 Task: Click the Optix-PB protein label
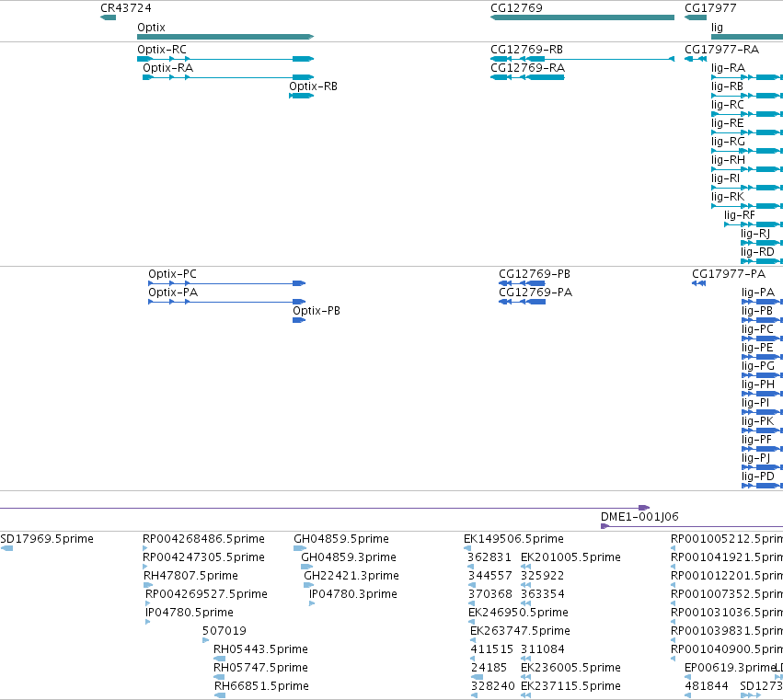click(317, 311)
